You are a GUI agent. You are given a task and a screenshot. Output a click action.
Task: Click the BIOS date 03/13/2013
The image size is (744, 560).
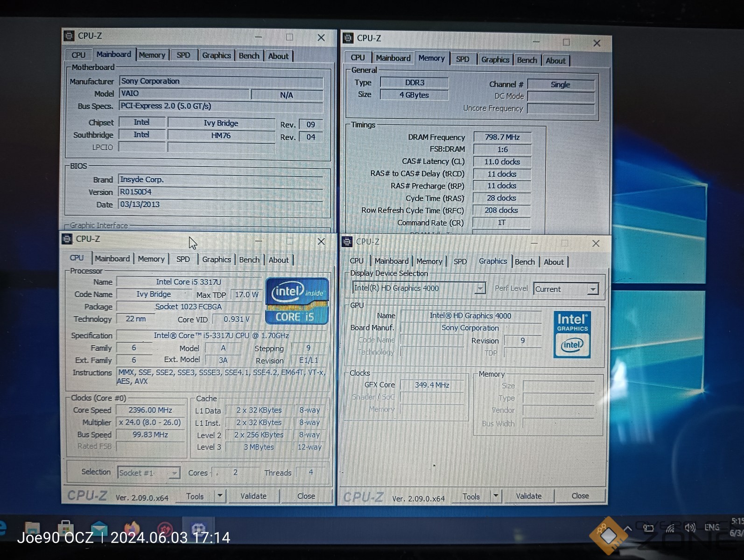pos(221,204)
